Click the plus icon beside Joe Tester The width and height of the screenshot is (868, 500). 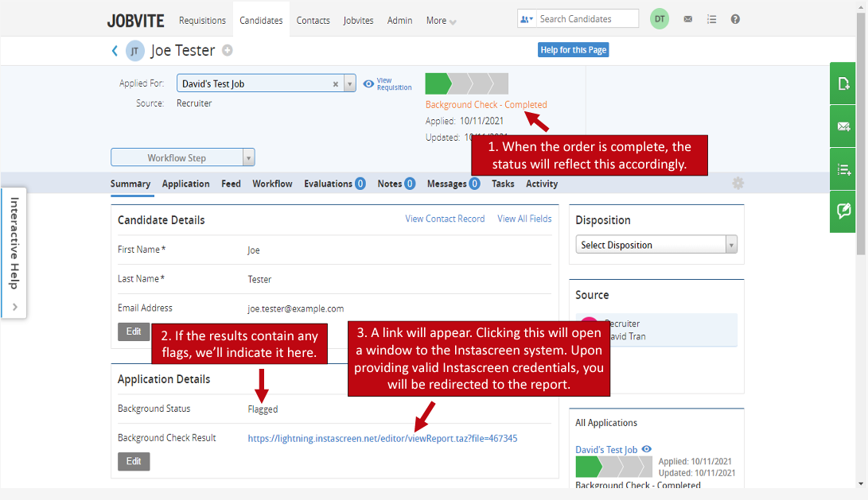coord(228,51)
